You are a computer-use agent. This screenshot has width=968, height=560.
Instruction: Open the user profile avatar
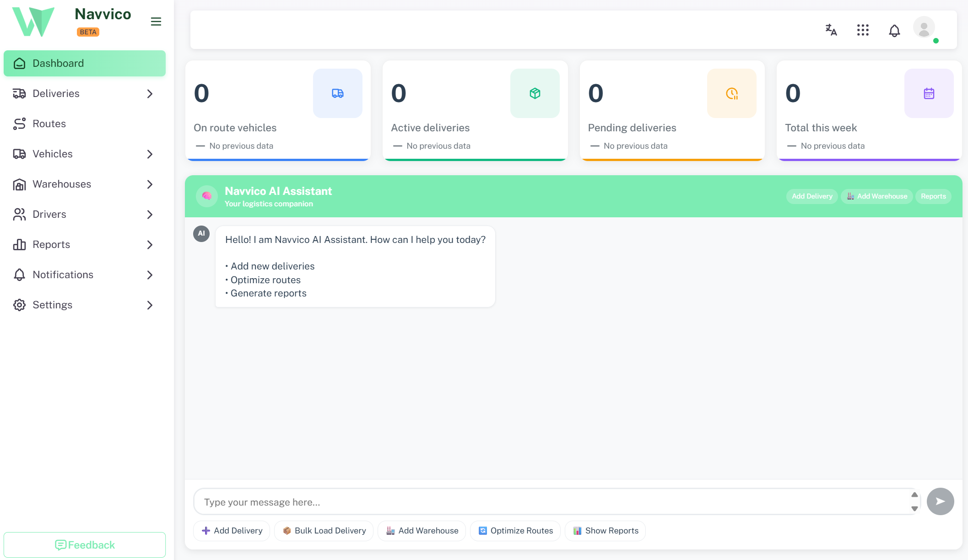[924, 28]
